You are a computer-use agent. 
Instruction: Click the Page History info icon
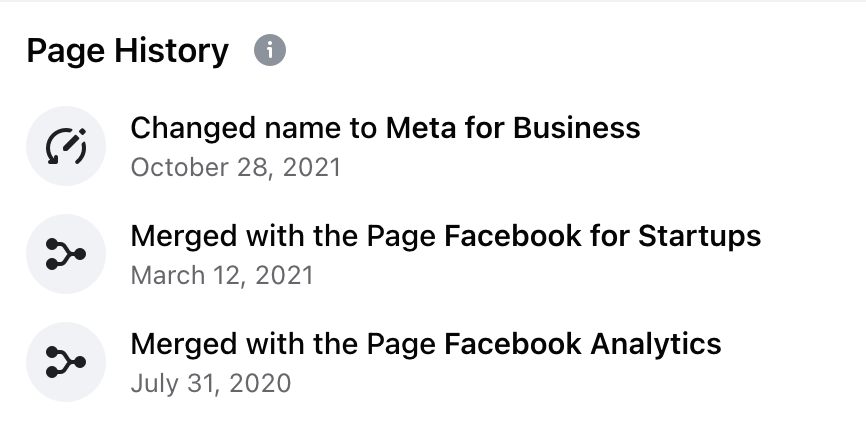[x=270, y=50]
